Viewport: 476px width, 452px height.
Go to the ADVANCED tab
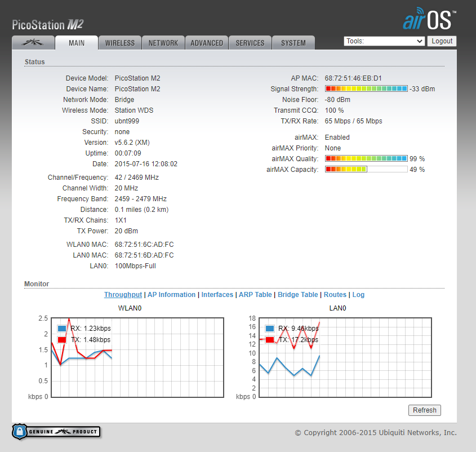tap(207, 43)
